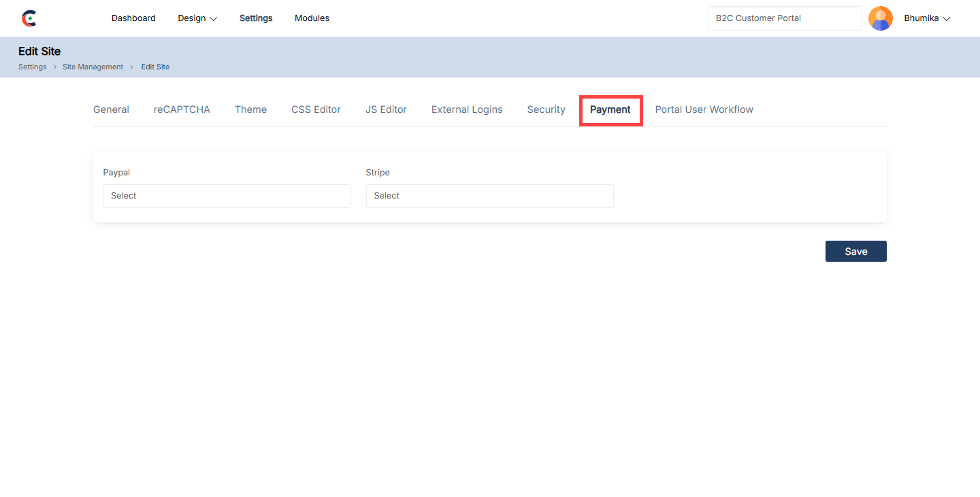Select the Theme tab
This screenshot has width=980, height=497.
[250, 109]
